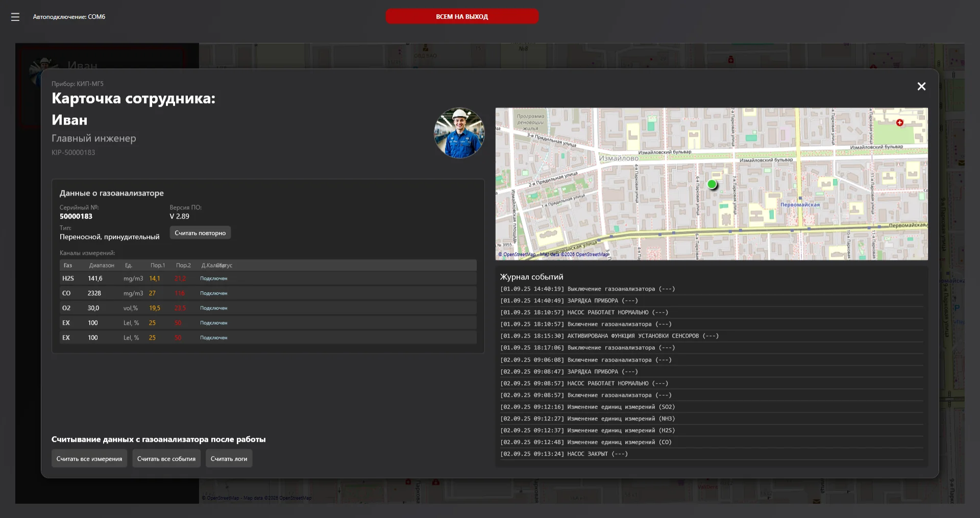Open the hamburger menu
980x518 pixels.
(15, 17)
